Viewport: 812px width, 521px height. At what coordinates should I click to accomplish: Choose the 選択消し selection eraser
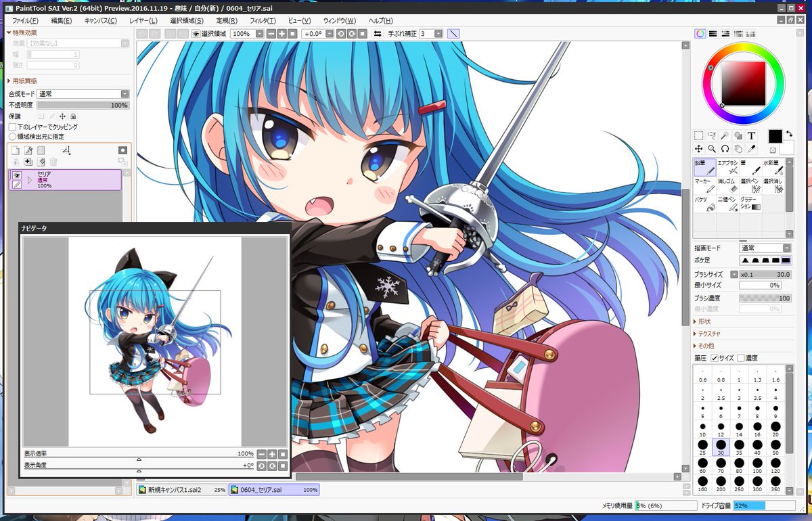[x=773, y=185]
